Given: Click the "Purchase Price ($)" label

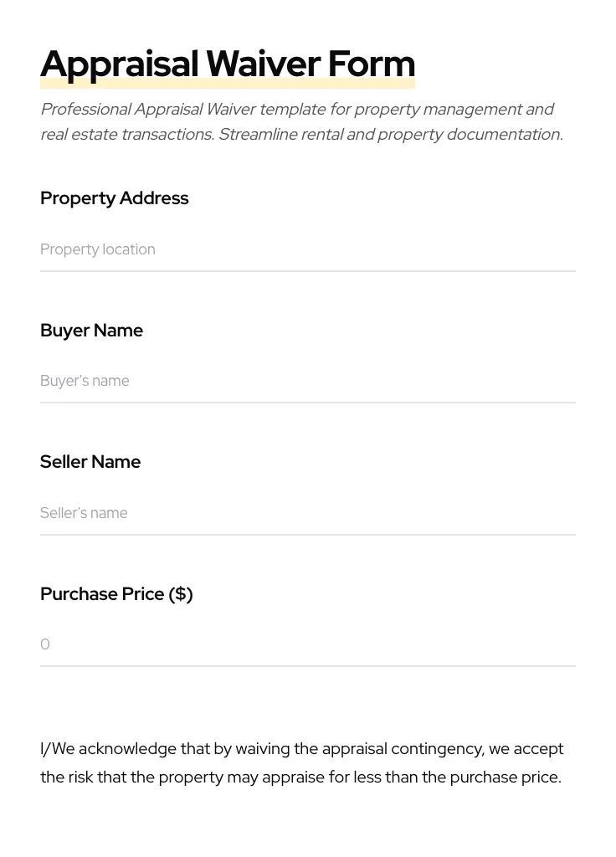Looking at the screenshot, I should click(x=116, y=594).
